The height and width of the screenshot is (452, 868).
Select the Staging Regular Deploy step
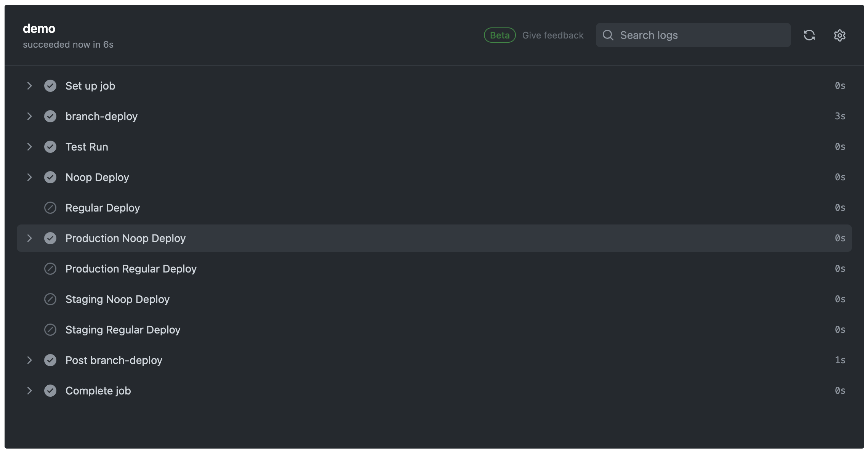tap(123, 330)
